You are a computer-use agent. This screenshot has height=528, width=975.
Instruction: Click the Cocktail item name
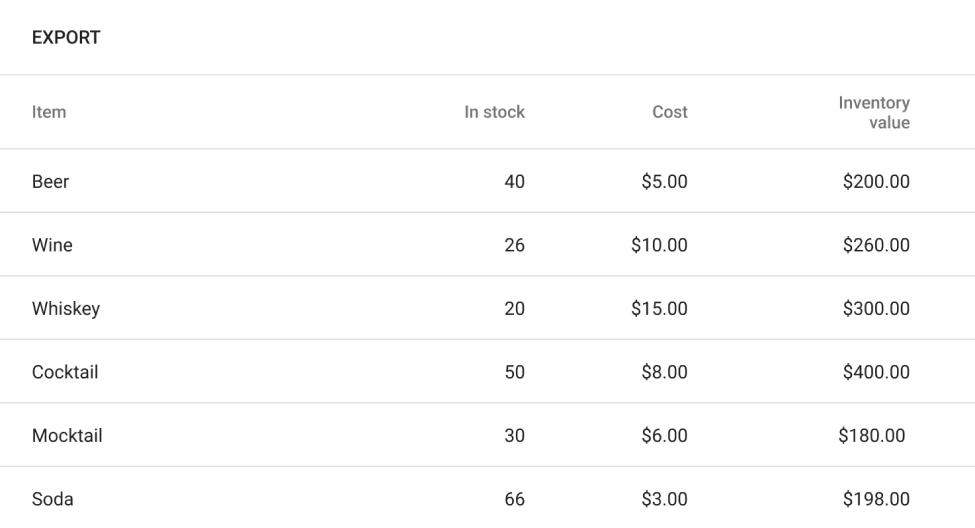point(65,372)
